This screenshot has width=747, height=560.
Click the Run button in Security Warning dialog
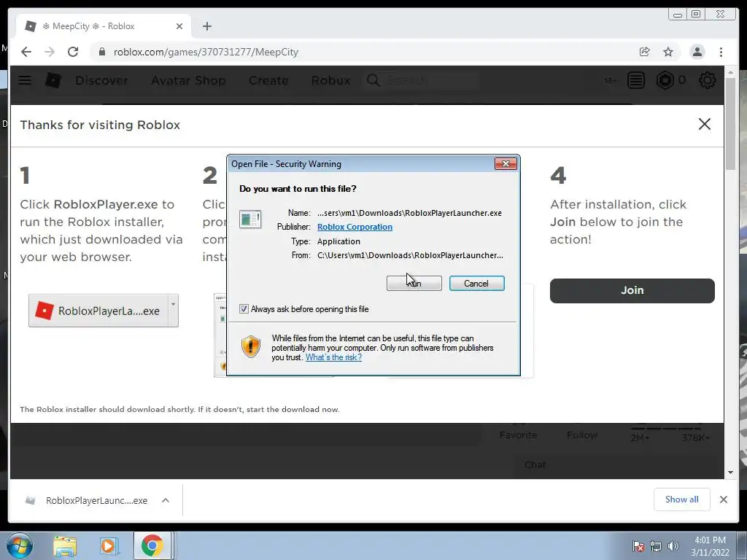tap(414, 284)
